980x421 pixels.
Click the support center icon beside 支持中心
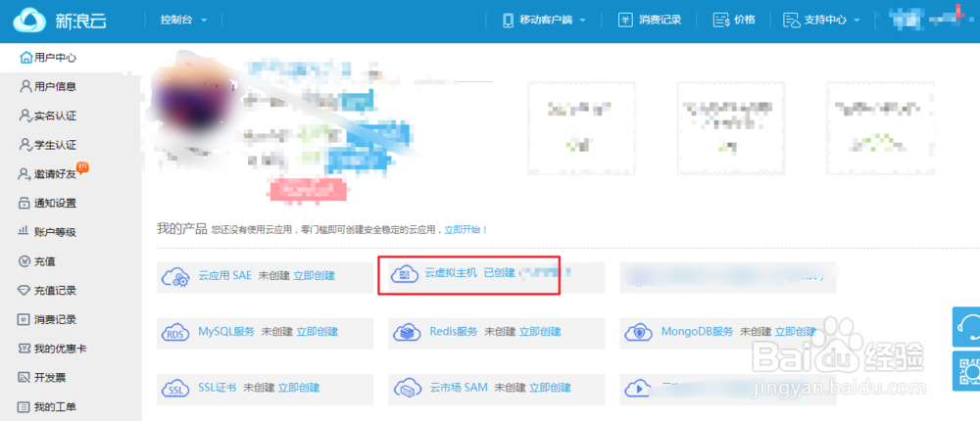coord(792,20)
